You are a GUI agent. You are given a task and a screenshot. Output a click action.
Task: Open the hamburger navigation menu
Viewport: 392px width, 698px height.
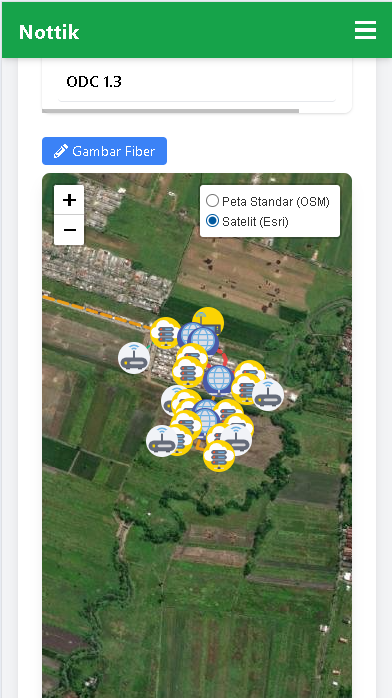click(365, 30)
